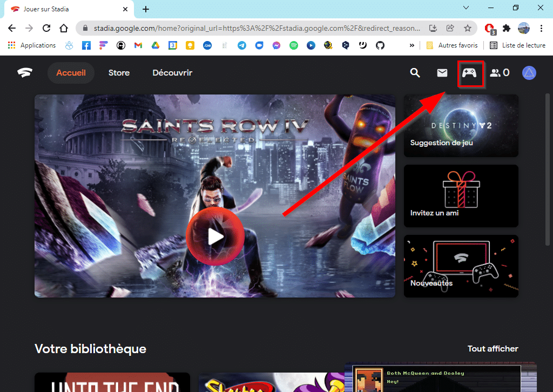Viewport: 553px width, 392px height.
Task: Open the friends list showing 0
Action: 500,73
